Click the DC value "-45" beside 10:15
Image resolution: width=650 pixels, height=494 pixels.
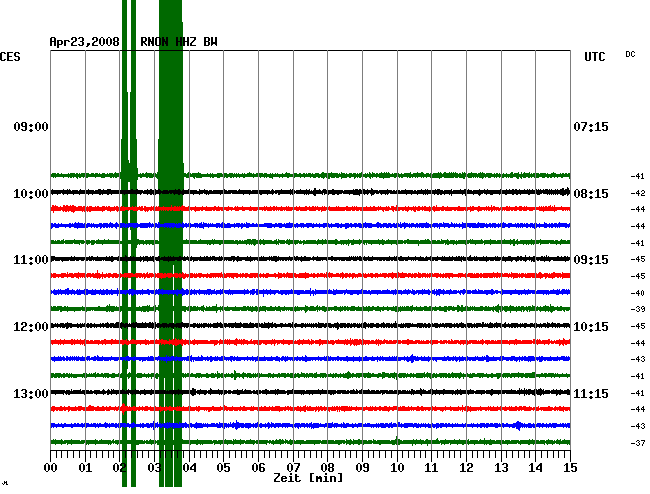pyautogui.click(x=638, y=327)
